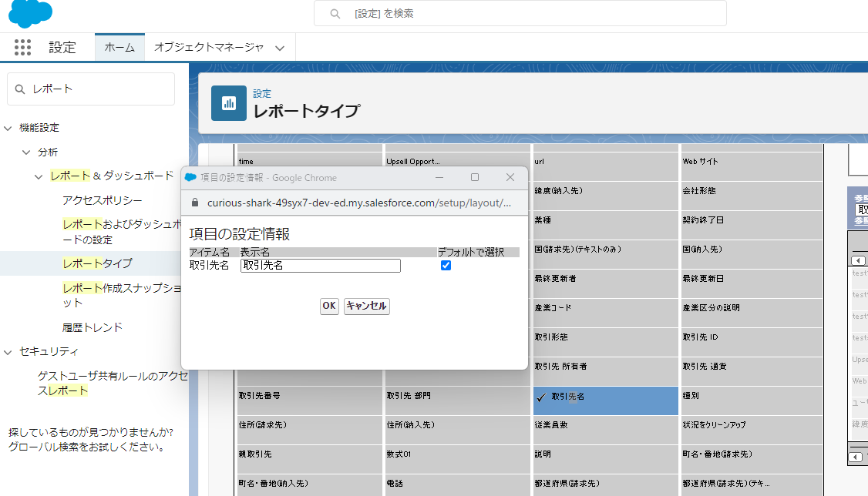868x496 pixels.
Task: Click the Salesforce favicon in popup title bar
Action: point(190,177)
